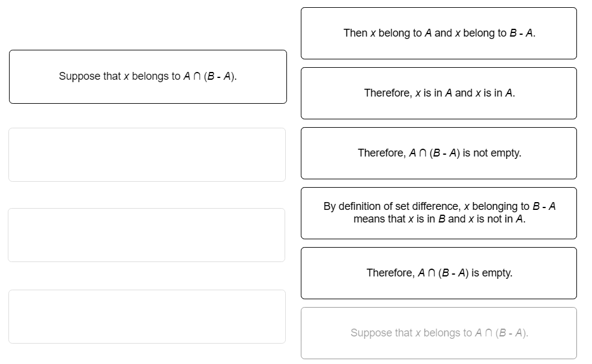Click the greyed-out 'Suppose that x belongs' card
Image resolution: width=592 pixels, height=364 pixels.
tap(438, 333)
